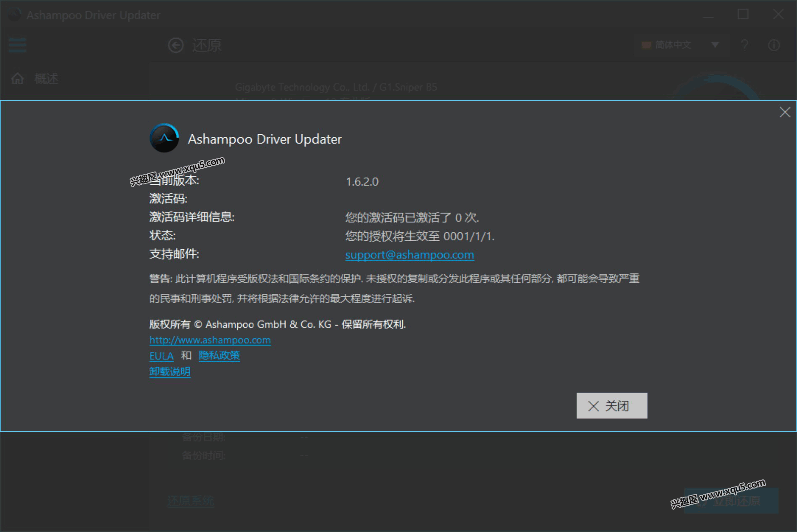The height and width of the screenshot is (532, 797).
Task: Open the EULA link
Action: [161, 356]
